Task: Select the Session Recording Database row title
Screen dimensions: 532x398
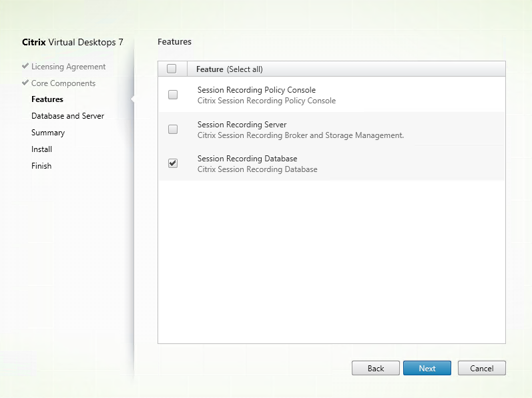Action: (247, 159)
